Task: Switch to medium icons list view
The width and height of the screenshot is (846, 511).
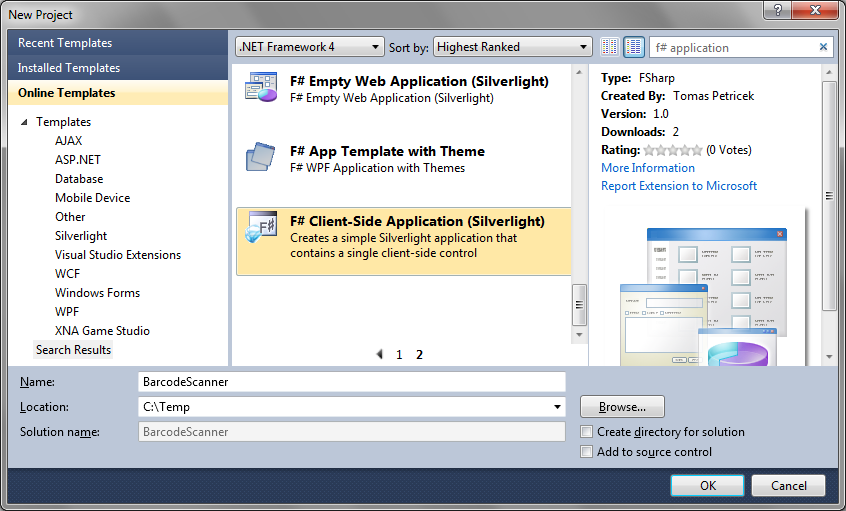Action: tap(634, 47)
